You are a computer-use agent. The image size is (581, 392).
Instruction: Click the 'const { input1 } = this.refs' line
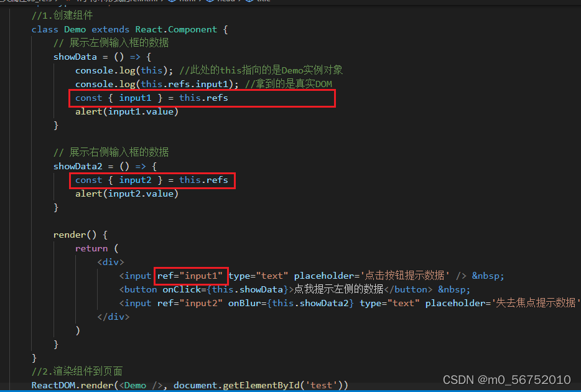(152, 98)
